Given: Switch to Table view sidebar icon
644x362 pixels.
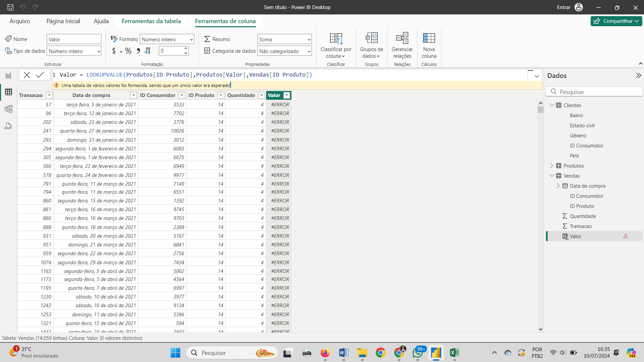Looking at the screenshot, I should click(x=8, y=92).
